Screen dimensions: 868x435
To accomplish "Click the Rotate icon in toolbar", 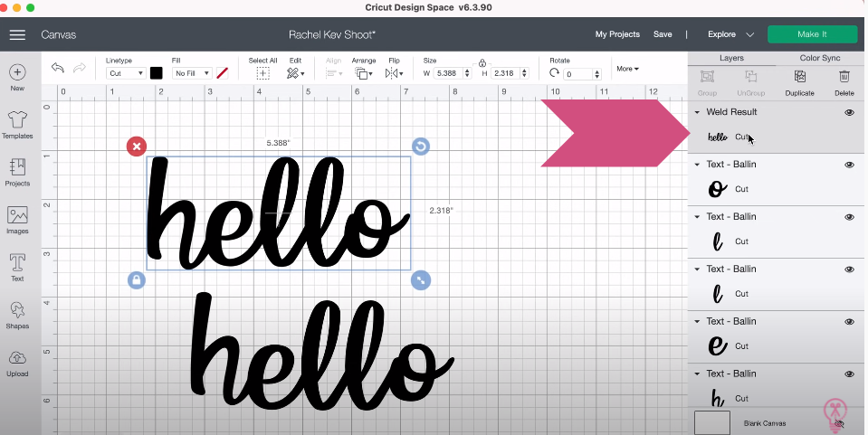I will coord(554,73).
